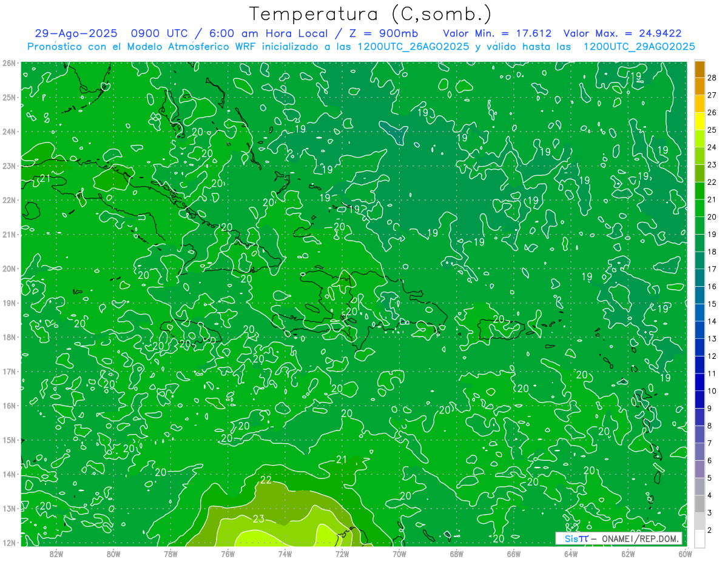The image size is (728, 562).
Task: Click the 1200UTC_26AGO2025 initialization timestamp
Action: tap(414, 47)
